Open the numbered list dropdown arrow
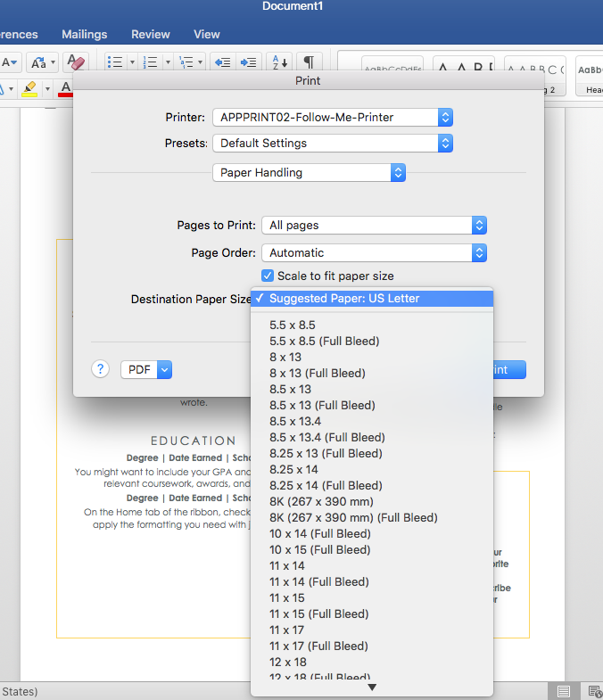Viewport: 603px width, 700px height. pos(168,62)
